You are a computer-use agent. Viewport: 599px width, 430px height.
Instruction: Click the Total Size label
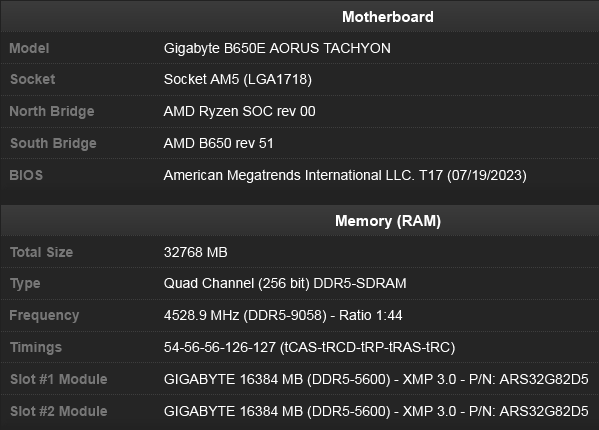coord(41,252)
